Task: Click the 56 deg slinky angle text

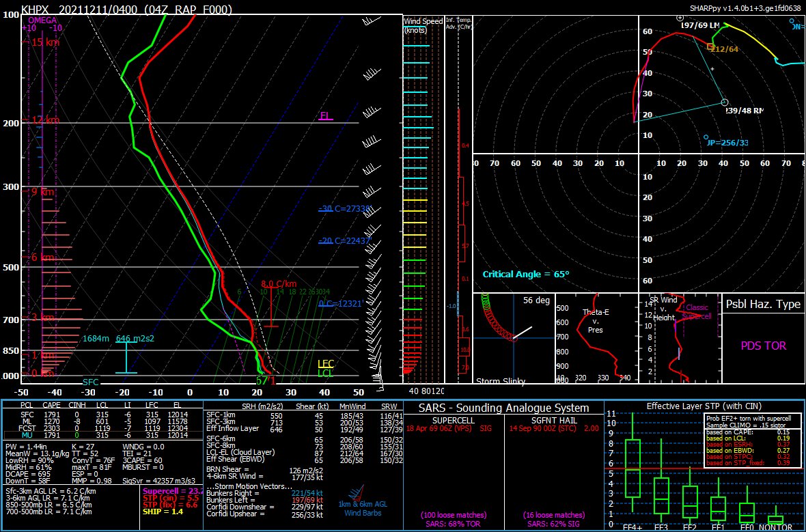Action: (x=536, y=300)
